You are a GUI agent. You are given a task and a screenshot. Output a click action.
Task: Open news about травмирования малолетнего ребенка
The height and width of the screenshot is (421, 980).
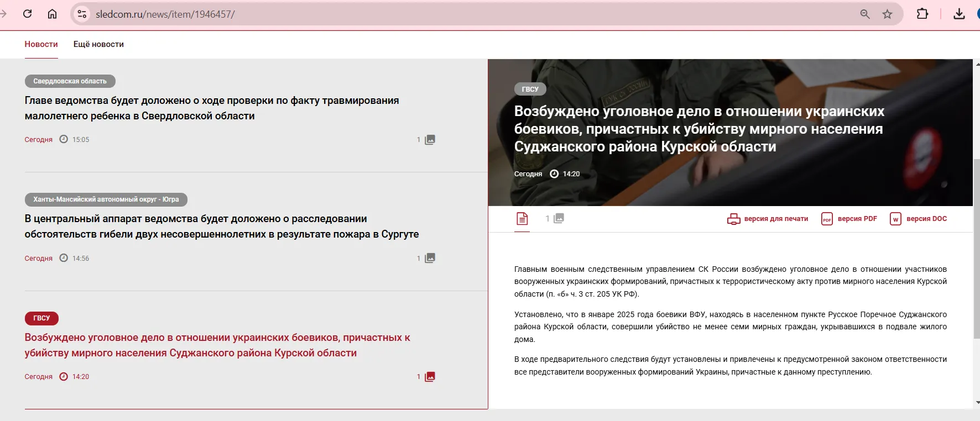[212, 108]
